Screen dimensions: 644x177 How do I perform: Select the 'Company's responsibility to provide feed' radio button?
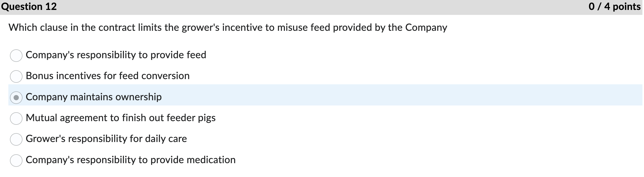pyautogui.click(x=16, y=55)
